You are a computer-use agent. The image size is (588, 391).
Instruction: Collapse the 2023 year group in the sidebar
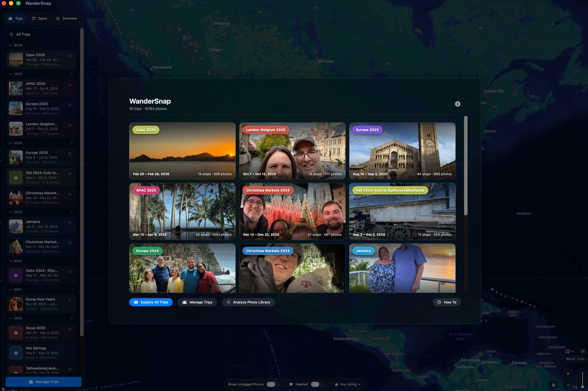tap(10, 212)
